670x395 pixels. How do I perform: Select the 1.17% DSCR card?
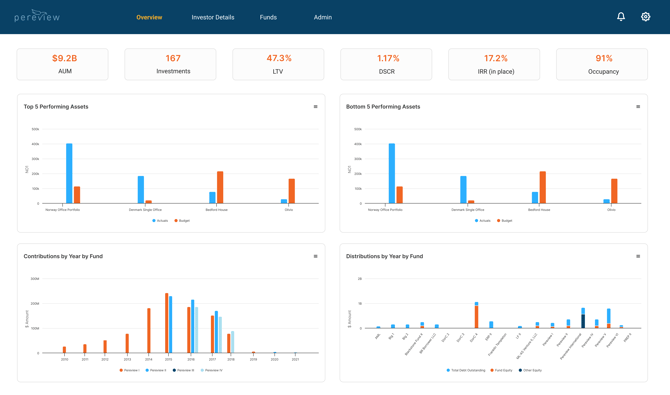386,64
